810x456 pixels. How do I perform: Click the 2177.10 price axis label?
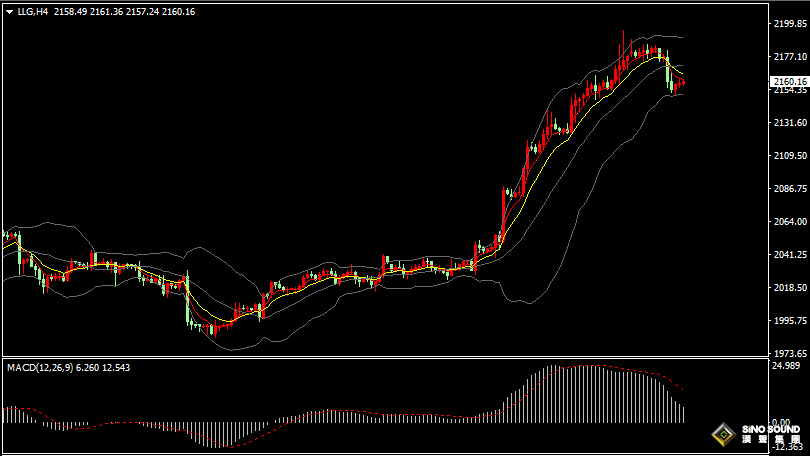[x=789, y=57]
